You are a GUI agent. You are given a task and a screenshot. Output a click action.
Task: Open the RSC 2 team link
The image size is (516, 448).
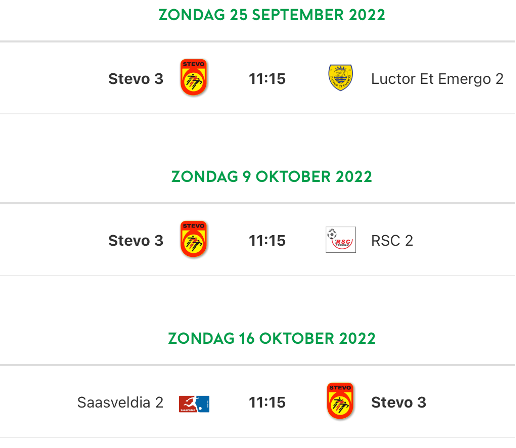[392, 241]
